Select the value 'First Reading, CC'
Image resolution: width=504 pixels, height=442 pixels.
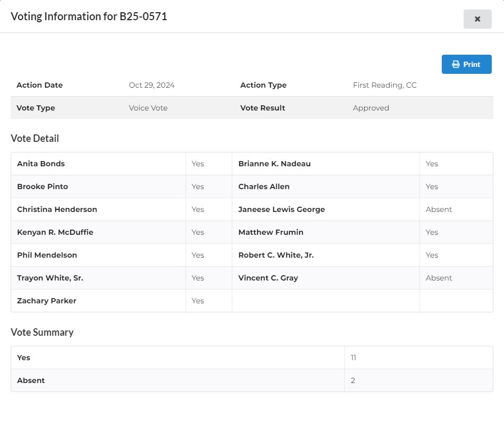pos(385,85)
